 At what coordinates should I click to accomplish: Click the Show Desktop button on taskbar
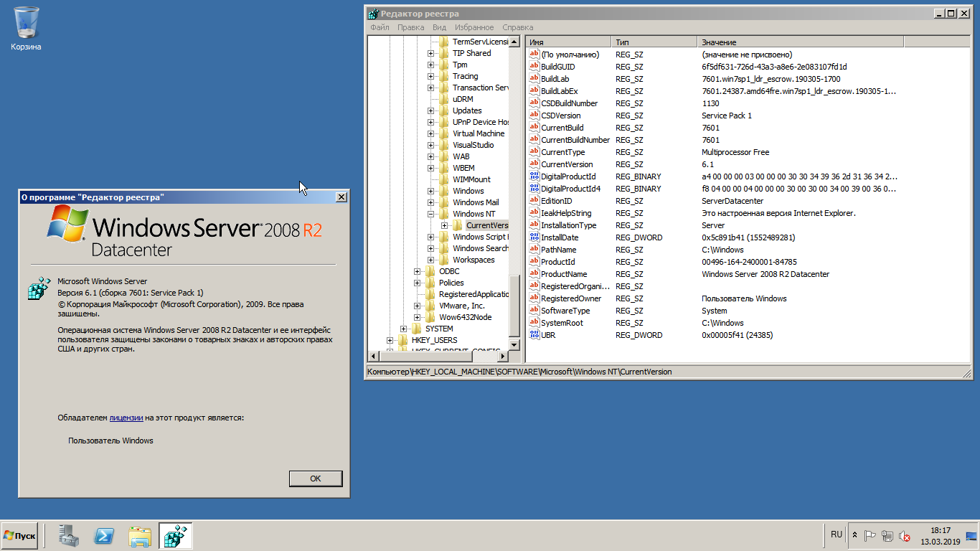(x=971, y=535)
